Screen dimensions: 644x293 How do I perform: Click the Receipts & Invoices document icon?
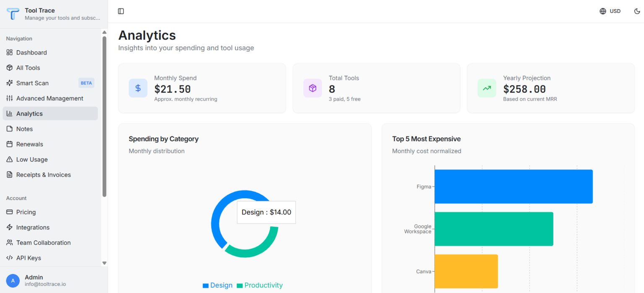click(x=10, y=175)
